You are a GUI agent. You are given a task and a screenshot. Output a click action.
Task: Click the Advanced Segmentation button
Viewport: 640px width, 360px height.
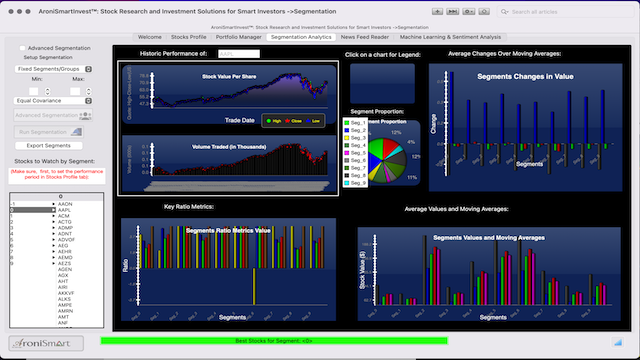53,116
